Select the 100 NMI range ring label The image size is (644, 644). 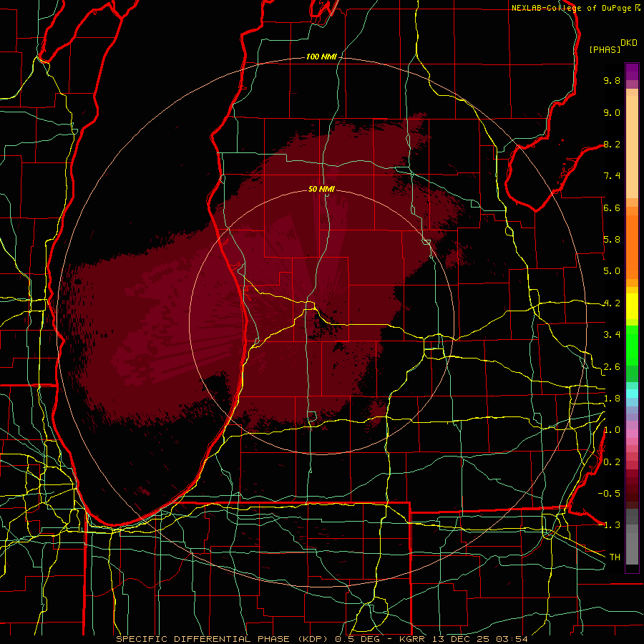point(321,57)
